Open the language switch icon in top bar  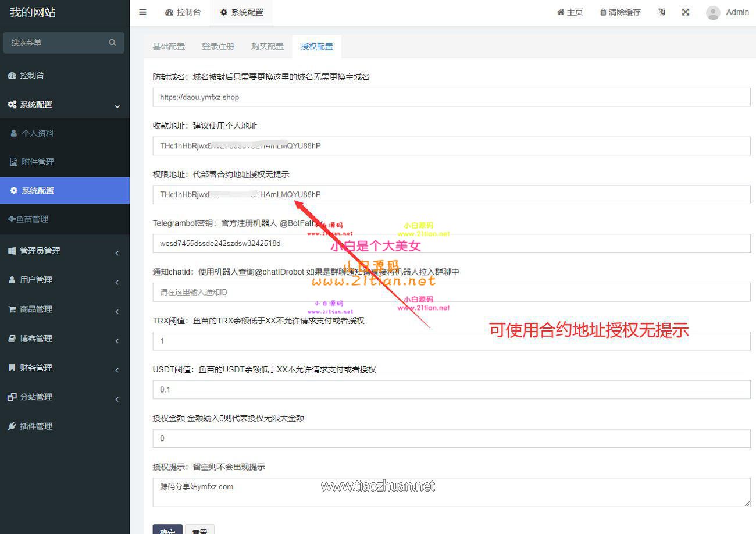pyautogui.click(x=661, y=12)
